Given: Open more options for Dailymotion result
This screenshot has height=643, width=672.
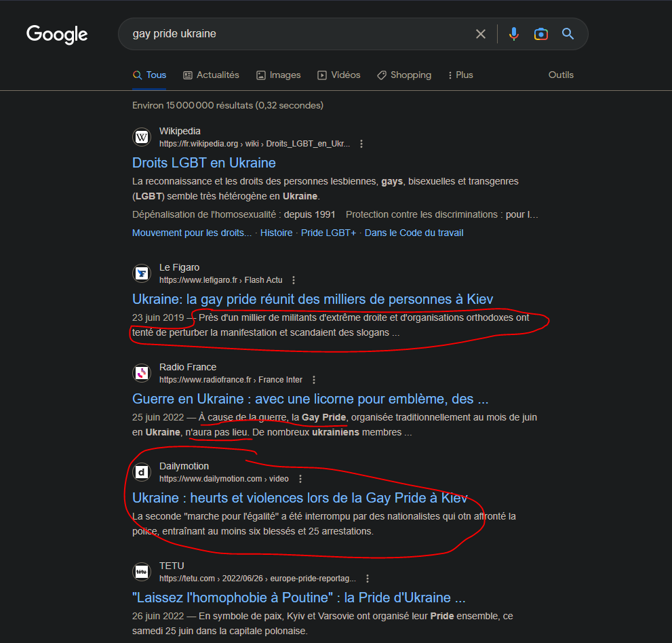Looking at the screenshot, I should [x=300, y=479].
